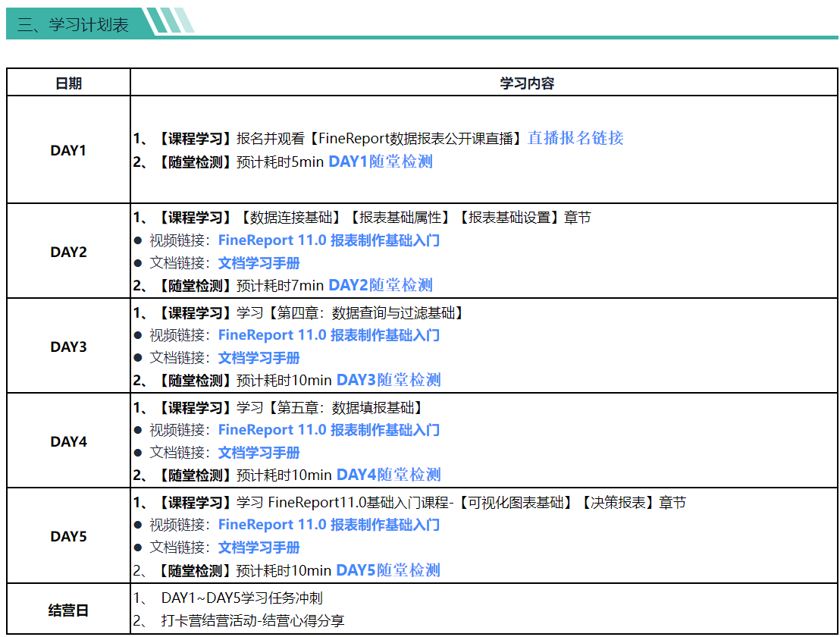This screenshot has height=637, width=840.
Task: Click the 视频链接： label in DAY4 row
Action: point(181,430)
